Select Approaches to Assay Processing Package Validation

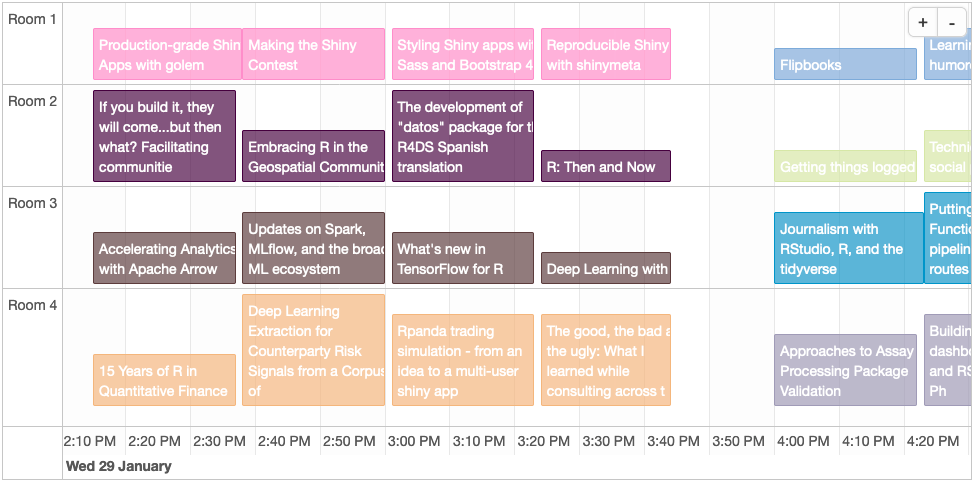click(x=845, y=370)
